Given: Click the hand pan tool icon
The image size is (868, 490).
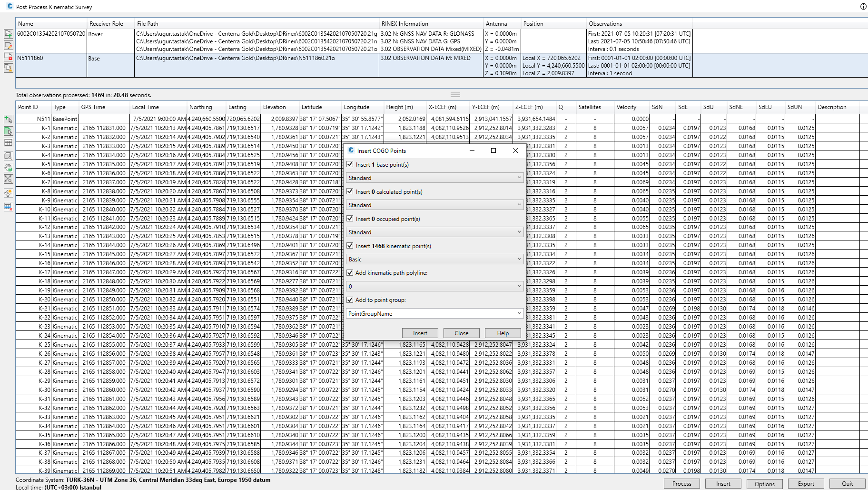Looking at the screenshot, I should pyautogui.click(x=8, y=168).
